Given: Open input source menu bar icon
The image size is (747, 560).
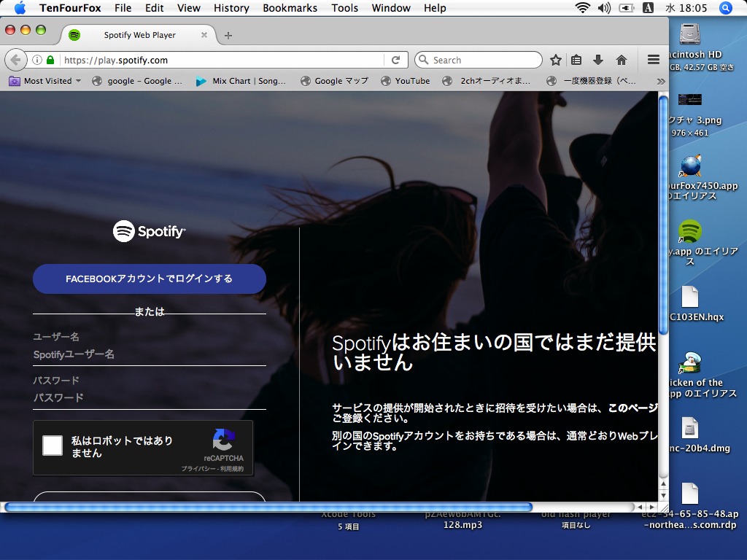Looking at the screenshot, I should pyautogui.click(x=648, y=8).
